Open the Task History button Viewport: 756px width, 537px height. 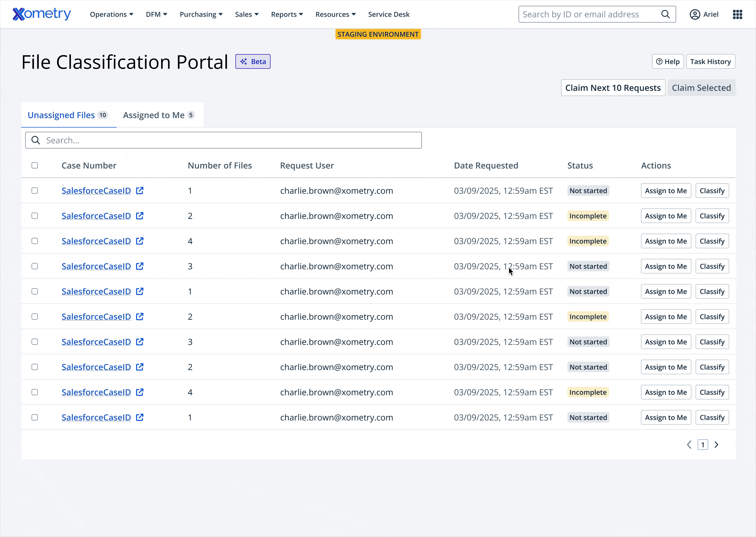(710, 61)
